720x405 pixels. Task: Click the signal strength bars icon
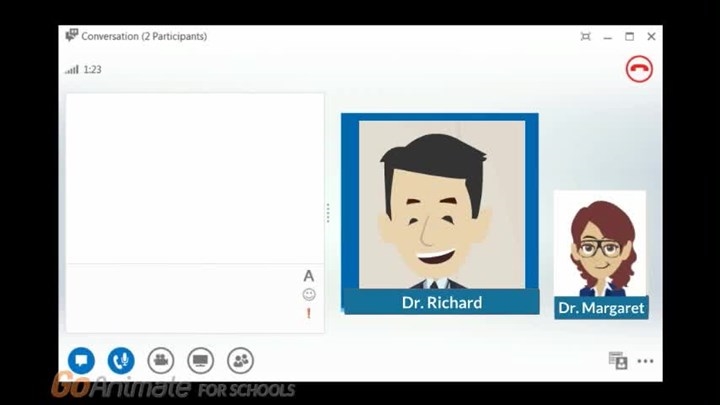72,69
